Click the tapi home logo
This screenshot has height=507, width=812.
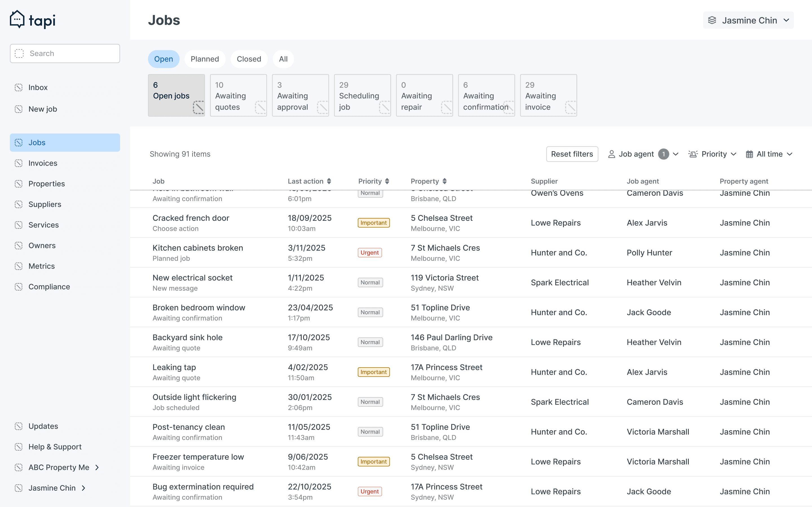[x=32, y=20]
